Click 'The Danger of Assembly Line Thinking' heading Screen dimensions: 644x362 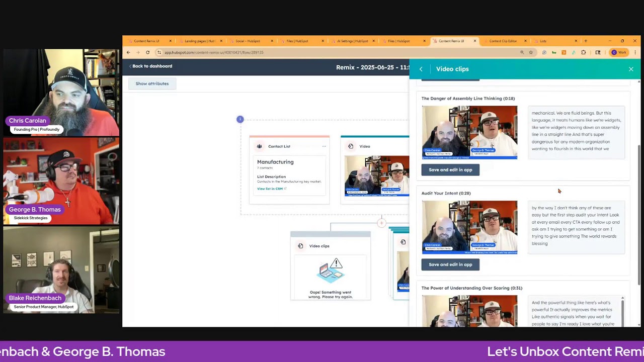click(x=468, y=99)
